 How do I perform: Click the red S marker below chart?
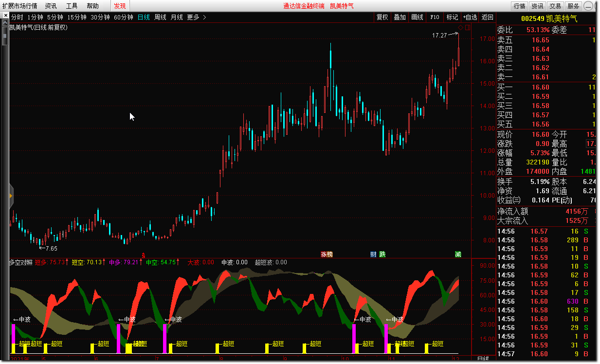pyautogui.click(x=143, y=255)
